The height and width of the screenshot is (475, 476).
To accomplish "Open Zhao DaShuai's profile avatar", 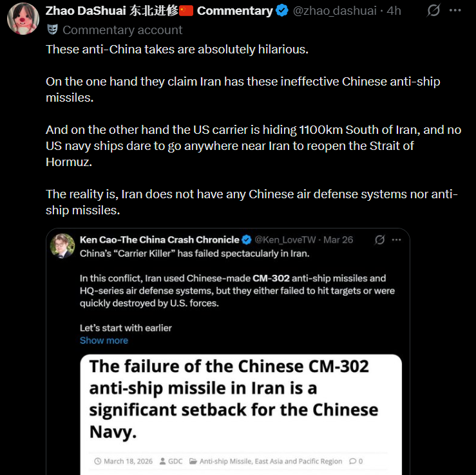I will click(23, 19).
